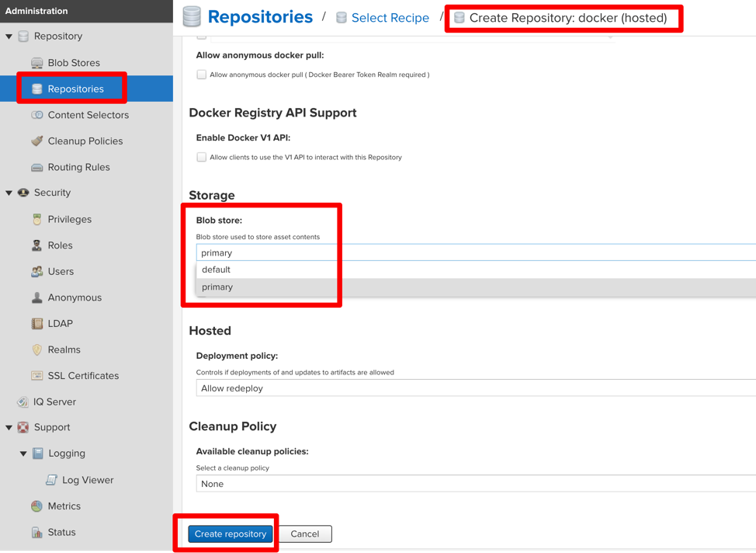Open the Available cleanup policies dropdown

point(476,484)
